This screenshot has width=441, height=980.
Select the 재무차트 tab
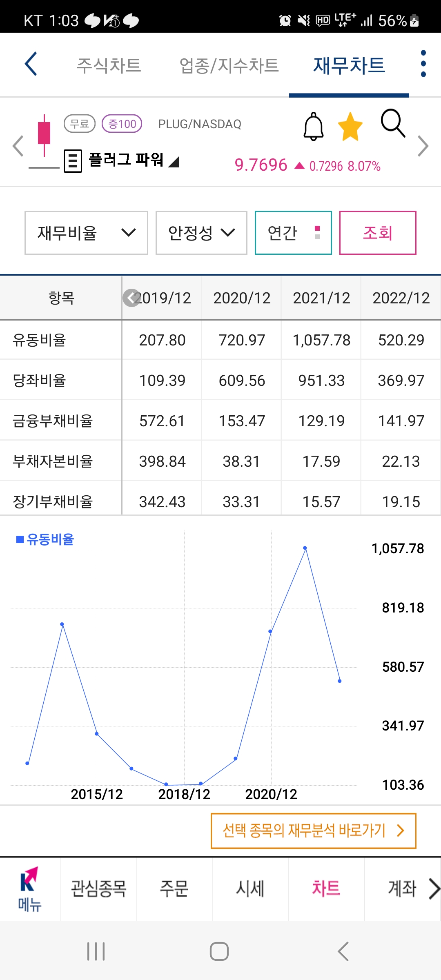349,65
